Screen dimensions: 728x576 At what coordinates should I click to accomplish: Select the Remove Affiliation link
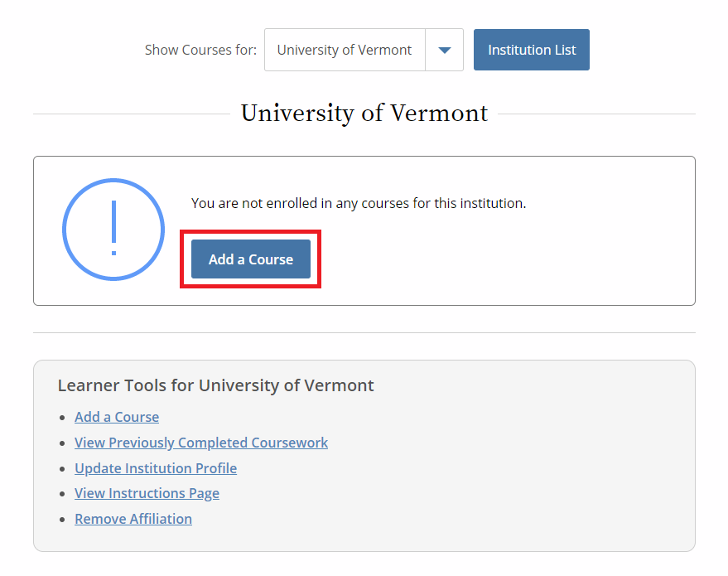pos(133,519)
